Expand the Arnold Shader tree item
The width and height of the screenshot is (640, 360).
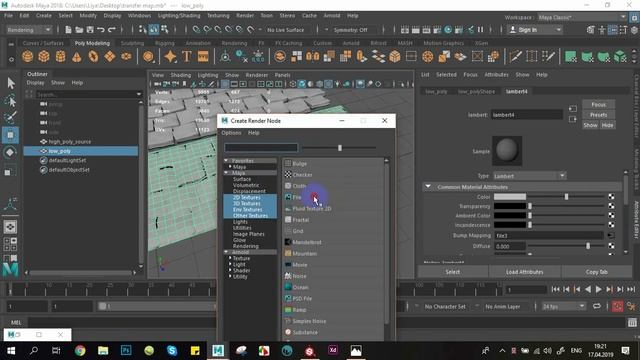(x=230, y=270)
